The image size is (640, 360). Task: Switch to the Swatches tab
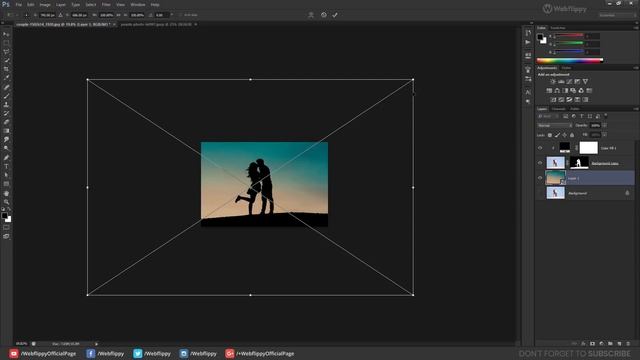[558, 28]
